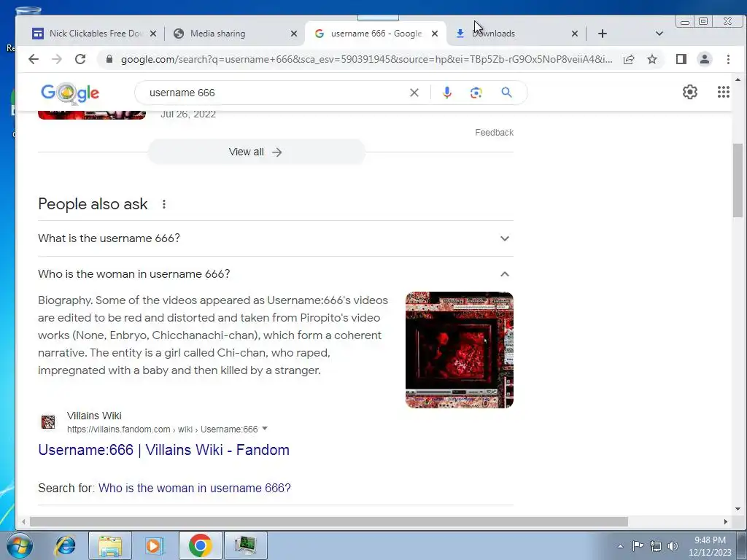
Task: Click the Google search input field
Action: [276, 93]
